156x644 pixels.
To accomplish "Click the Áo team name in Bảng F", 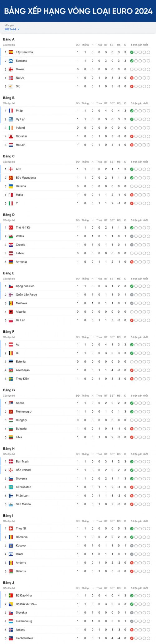I will coord(17,344).
